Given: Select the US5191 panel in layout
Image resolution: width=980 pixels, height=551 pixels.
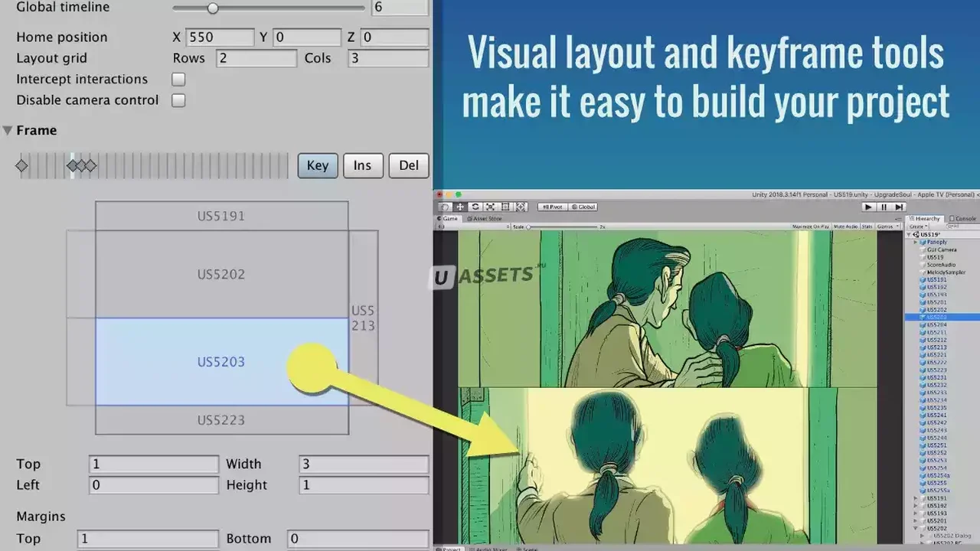Looking at the screenshot, I should (221, 216).
